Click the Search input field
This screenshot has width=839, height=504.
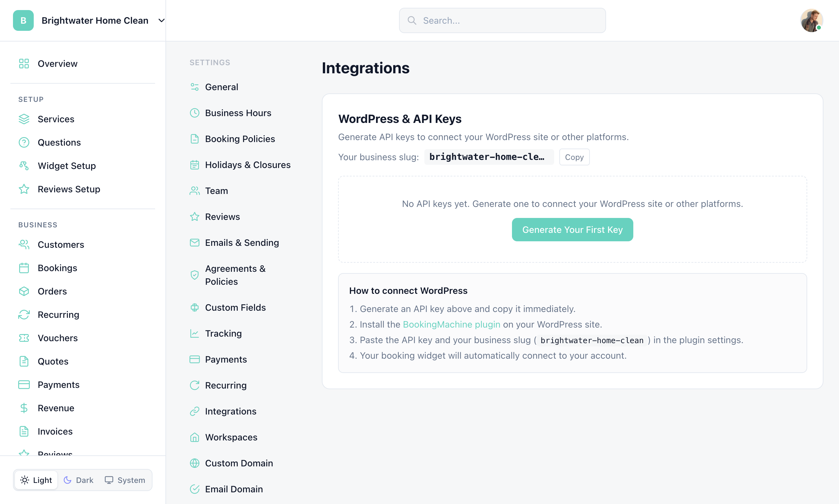pyautogui.click(x=502, y=20)
